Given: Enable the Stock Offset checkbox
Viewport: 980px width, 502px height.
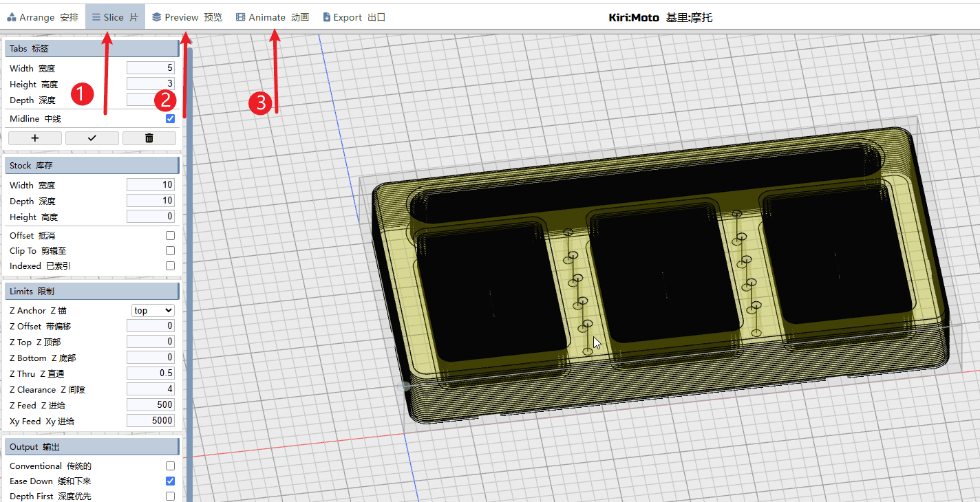Looking at the screenshot, I should tap(170, 236).
